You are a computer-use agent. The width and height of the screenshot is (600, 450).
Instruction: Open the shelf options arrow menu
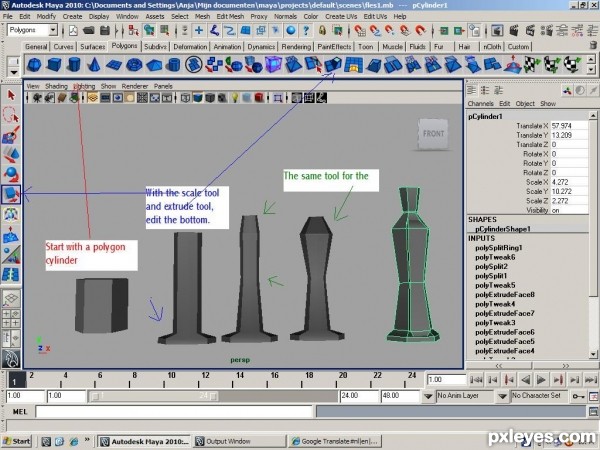pos(14,72)
